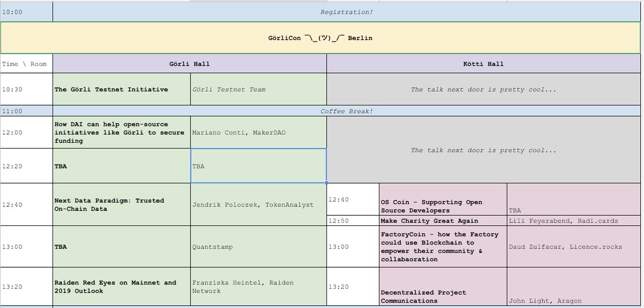Click the 12:40 time cell in Görli Hall
This screenshot has width=644, height=308.
[x=26, y=204]
